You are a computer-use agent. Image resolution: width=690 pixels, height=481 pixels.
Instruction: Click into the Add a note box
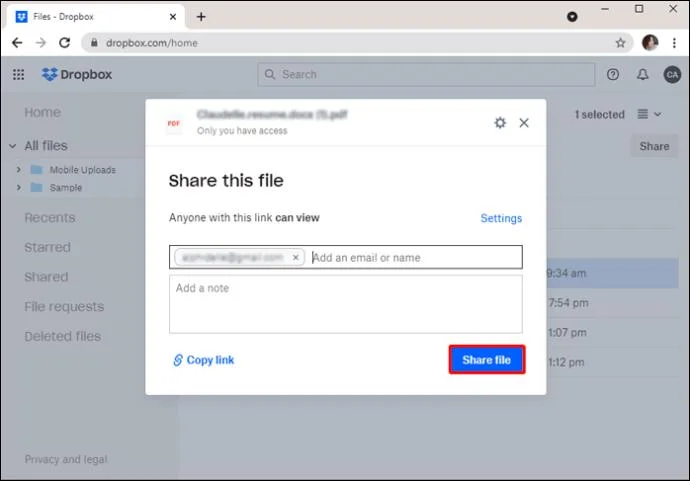[345, 304]
